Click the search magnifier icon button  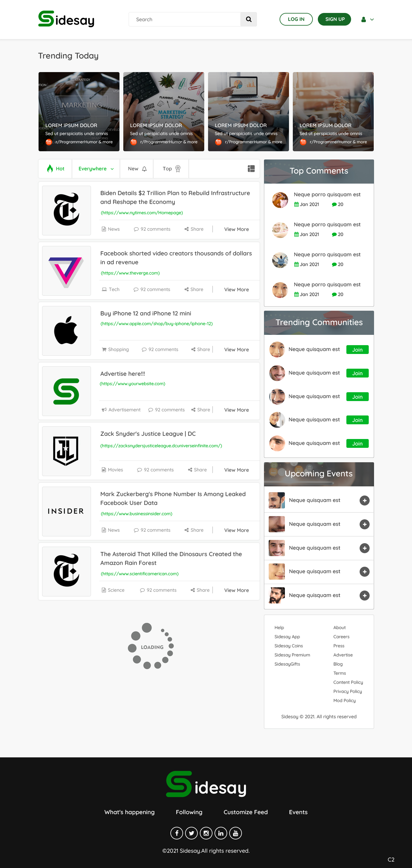coord(249,19)
